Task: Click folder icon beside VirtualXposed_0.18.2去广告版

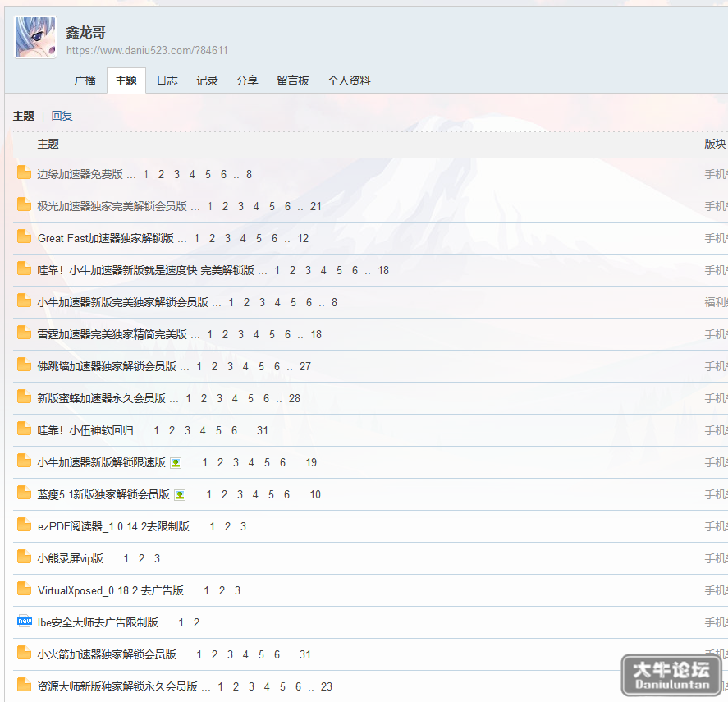Action: 24,589
